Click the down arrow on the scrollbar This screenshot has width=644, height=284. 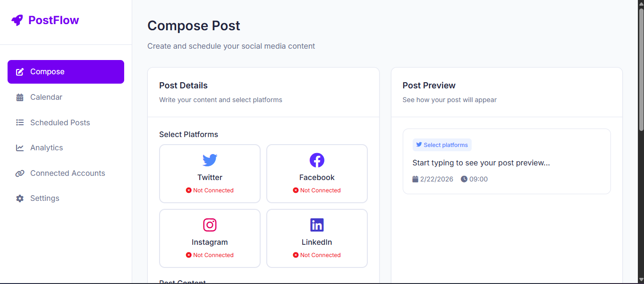coord(641,280)
